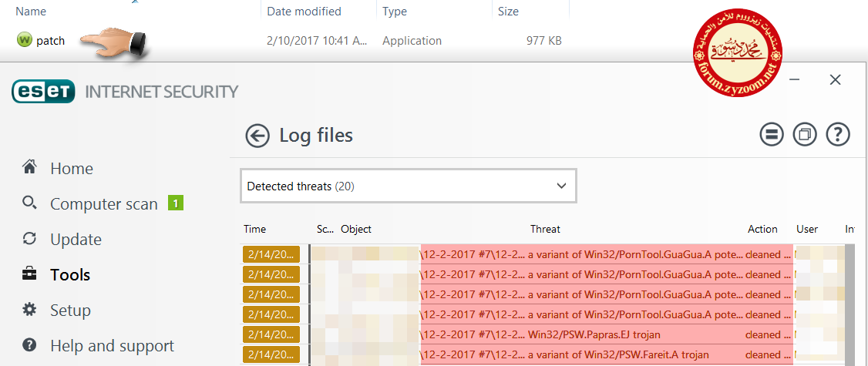Click the ESET logo

coord(43,92)
